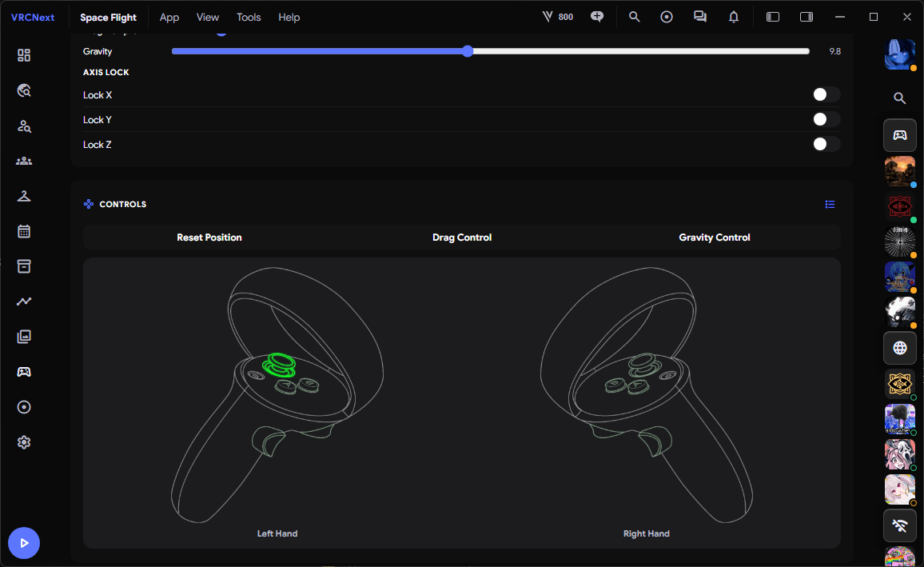Select the Reset Position control
The width and height of the screenshot is (924, 567).
tap(209, 238)
